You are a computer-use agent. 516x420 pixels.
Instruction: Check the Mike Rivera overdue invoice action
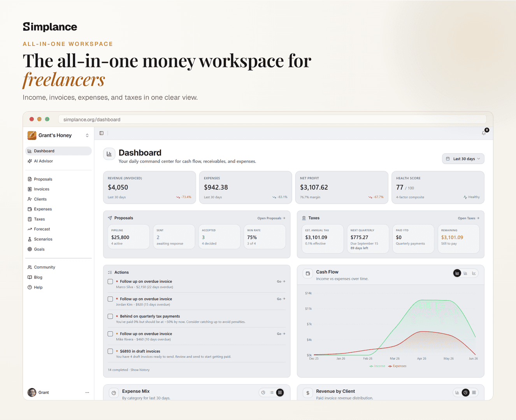(110, 334)
